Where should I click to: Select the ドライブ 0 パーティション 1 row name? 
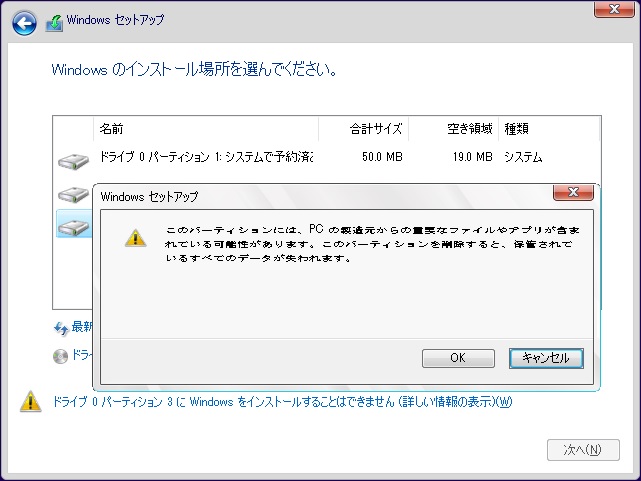point(206,157)
